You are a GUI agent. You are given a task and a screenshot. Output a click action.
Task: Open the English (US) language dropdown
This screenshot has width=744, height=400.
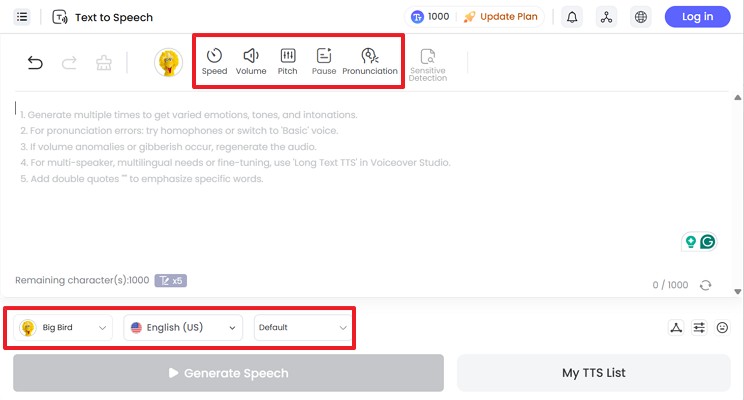[184, 327]
